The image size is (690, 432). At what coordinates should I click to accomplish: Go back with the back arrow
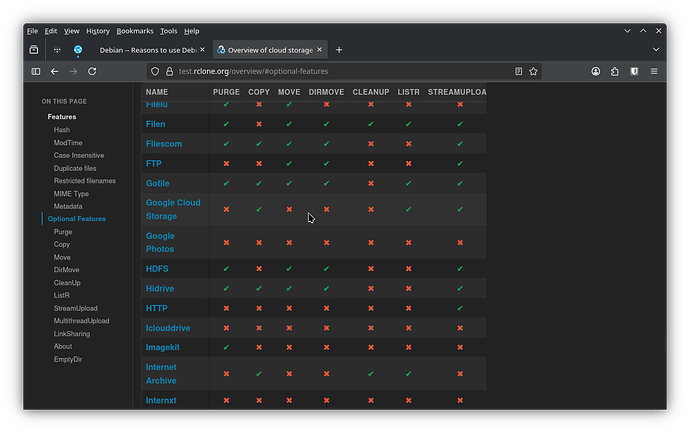pyautogui.click(x=55, y=71)
